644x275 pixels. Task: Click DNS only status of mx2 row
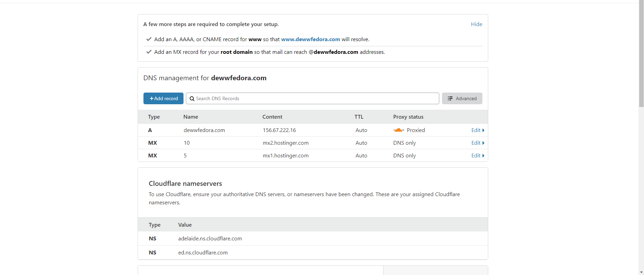point(404,143)
